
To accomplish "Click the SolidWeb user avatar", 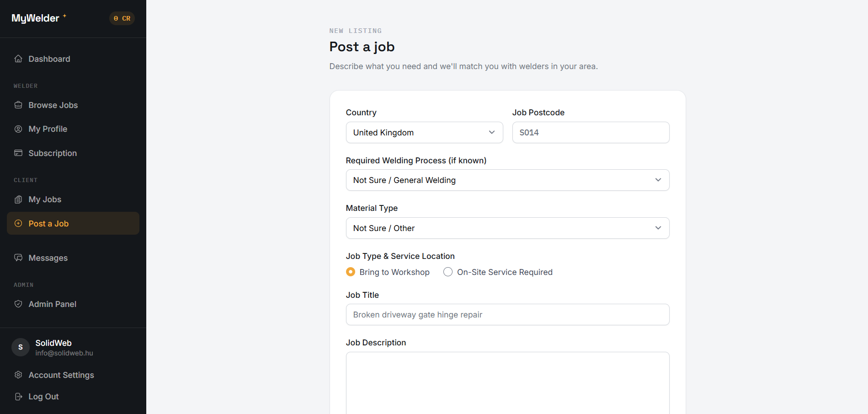I will [x=21, y=347].
